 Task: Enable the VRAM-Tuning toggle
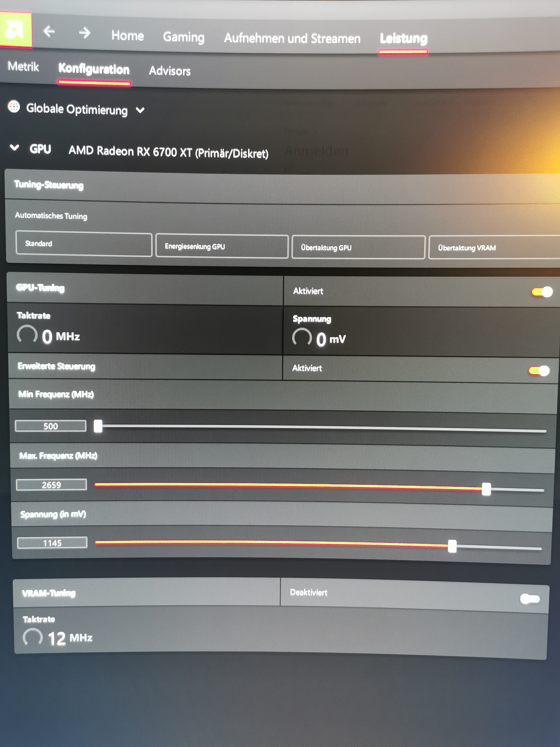pos(530,599)
